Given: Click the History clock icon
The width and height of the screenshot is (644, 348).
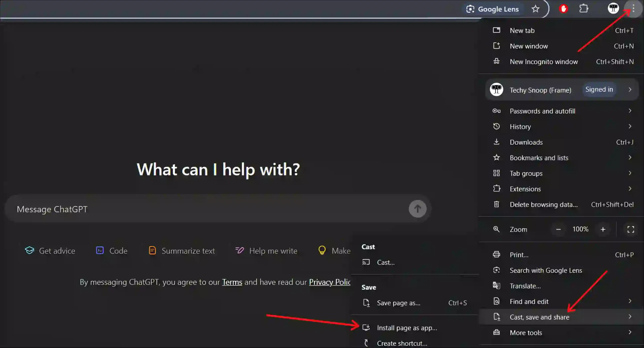Looking at the screenshot, I should tap(496, 126).
